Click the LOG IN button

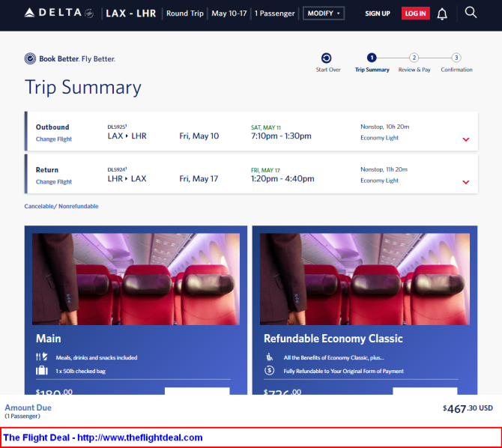(415, 13)
